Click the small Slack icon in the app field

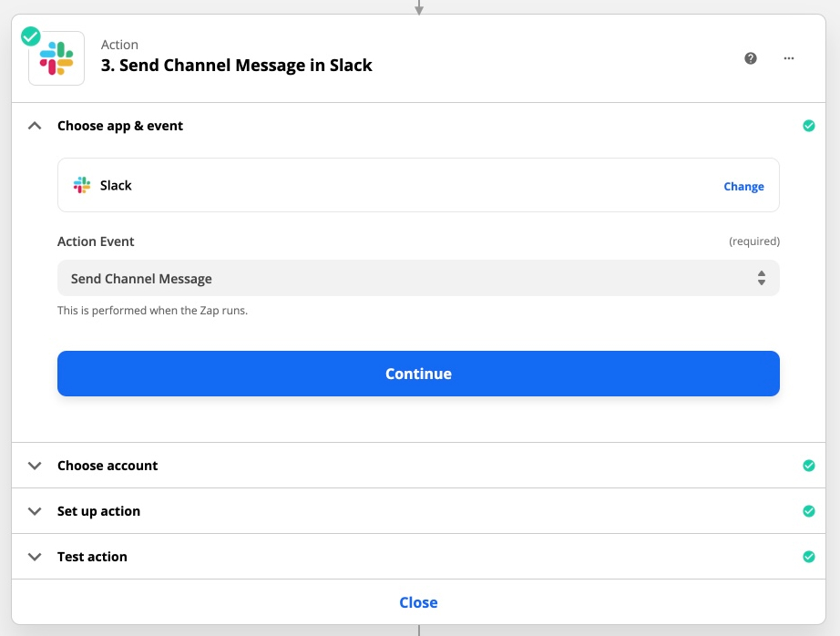82,185
